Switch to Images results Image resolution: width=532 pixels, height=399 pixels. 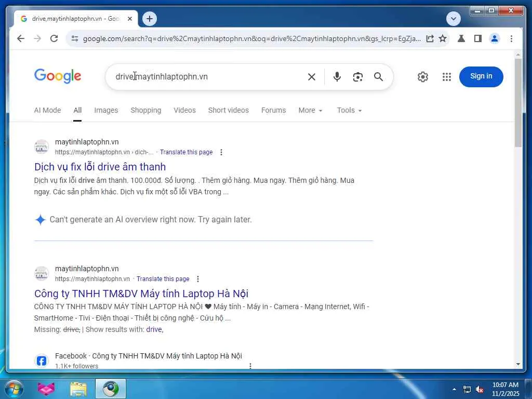[106, 110]
